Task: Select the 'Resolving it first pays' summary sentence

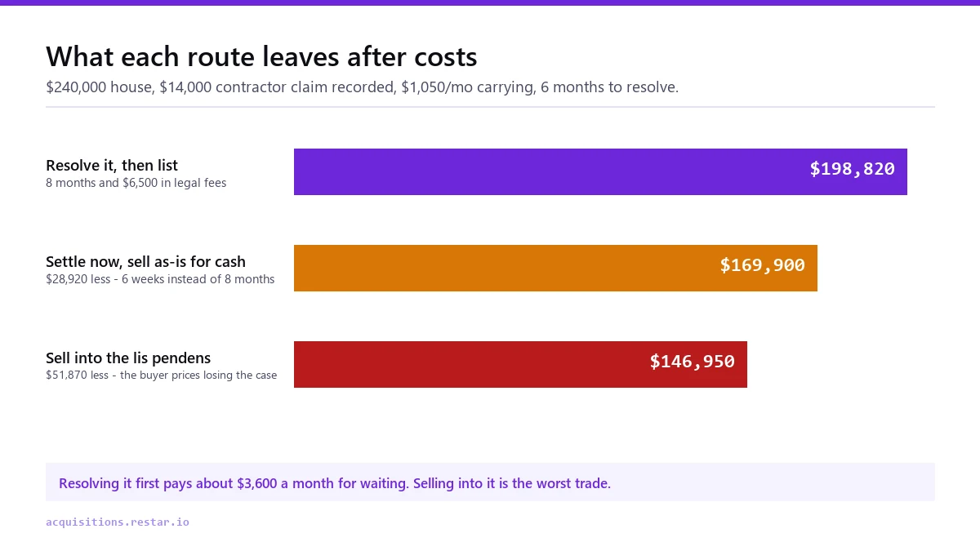Action: click(x=234, y=483)
